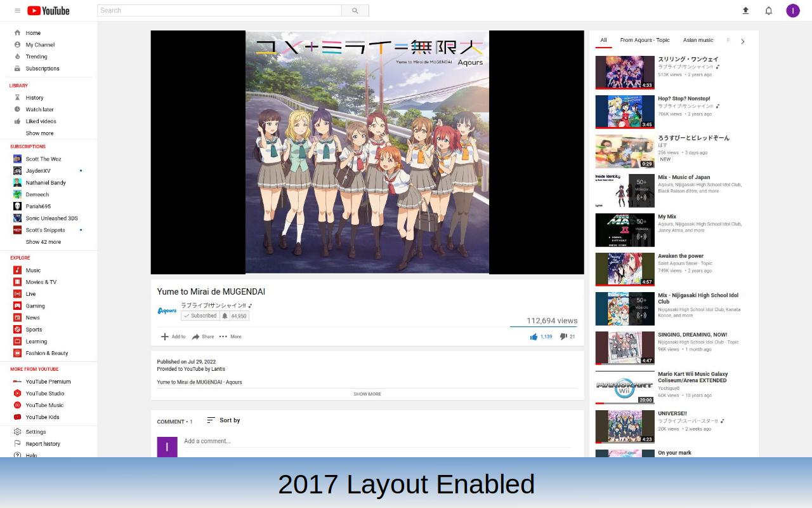Toggle subscription notification bell

[225, 316]
